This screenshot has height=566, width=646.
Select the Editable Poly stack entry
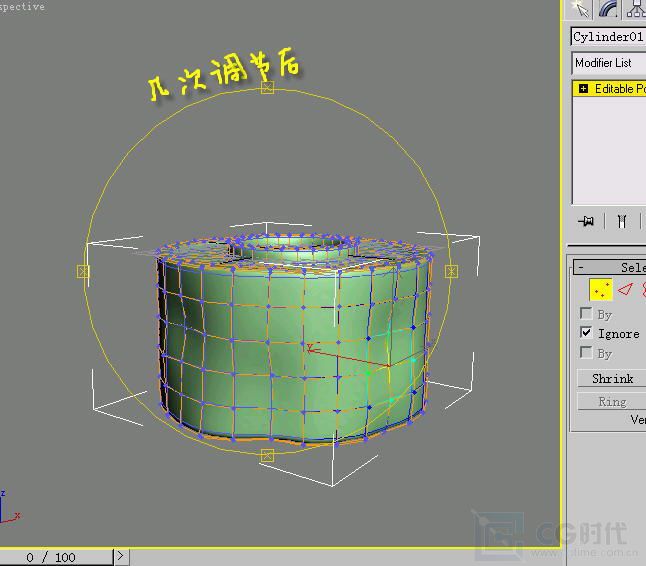pos(610,89)
